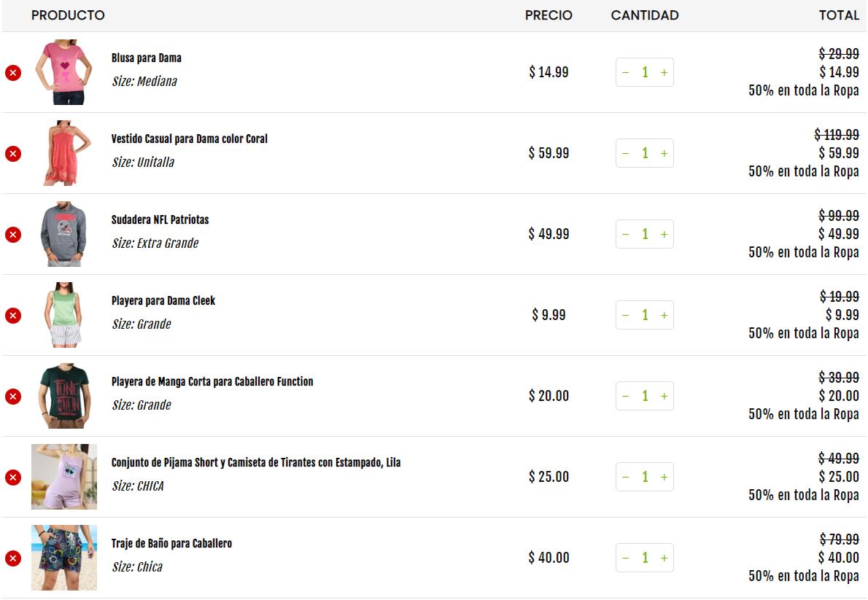Increase Sudadera NFL Patriotas quantity

point(664,234)
